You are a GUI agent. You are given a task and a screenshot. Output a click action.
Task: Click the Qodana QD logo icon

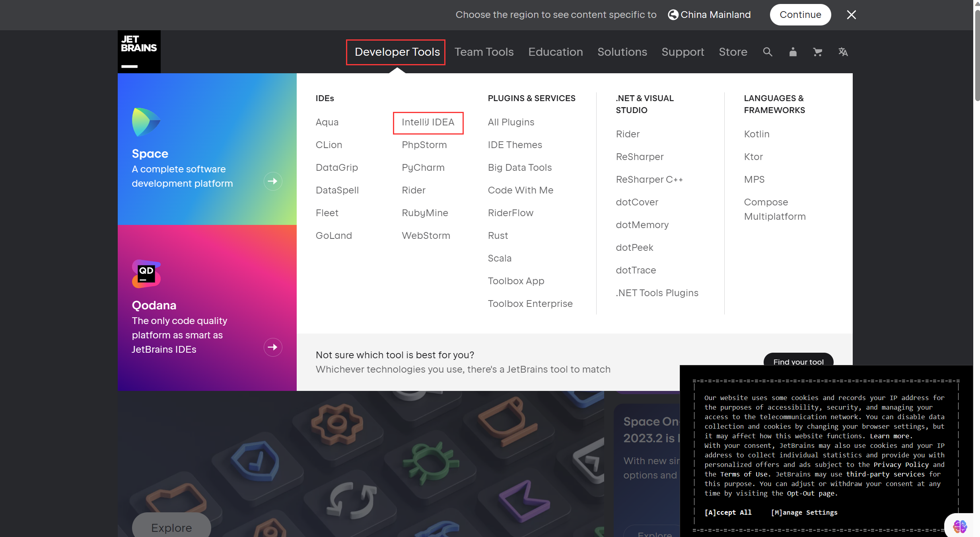(x=146, y=274)
